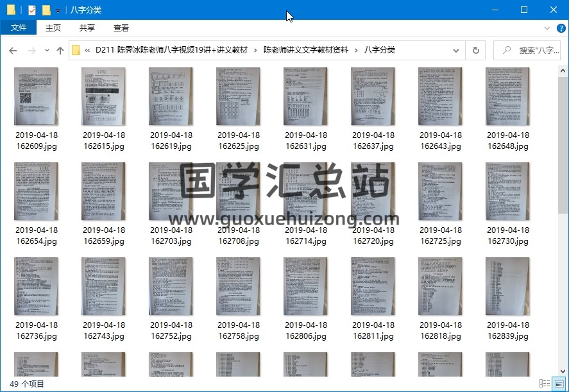Image resolution: width=569 pixels, height=392 pixels.
Task: Click the folder system icon in title bar
Action: [x=11, y=10]
